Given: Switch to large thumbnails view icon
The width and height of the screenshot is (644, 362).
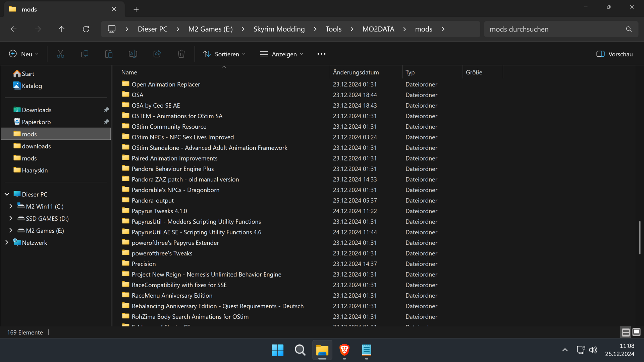Looking at the screenshot, I should (x=636, y=332).
